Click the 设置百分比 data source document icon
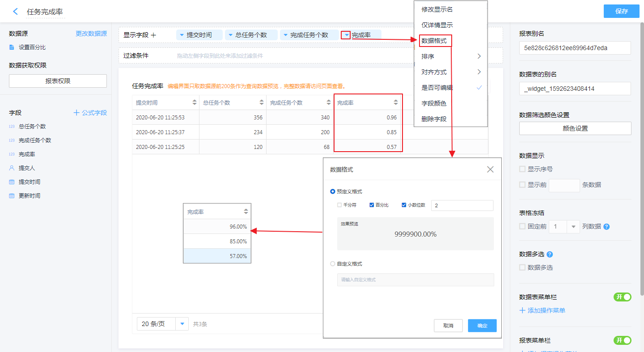This screenshot has width=644, height=352. click(x=12, y=47)
